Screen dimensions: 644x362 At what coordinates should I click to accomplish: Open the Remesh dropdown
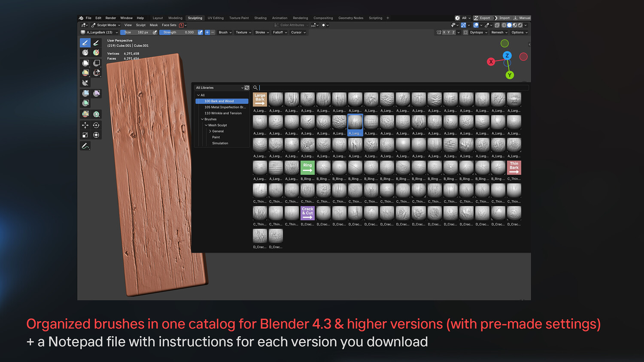(x=499, y=32)
